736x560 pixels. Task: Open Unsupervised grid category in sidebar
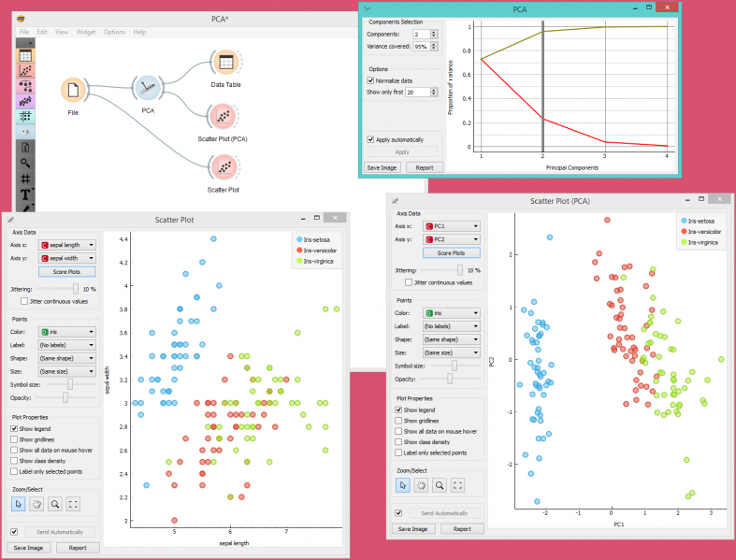coord(25,117)
